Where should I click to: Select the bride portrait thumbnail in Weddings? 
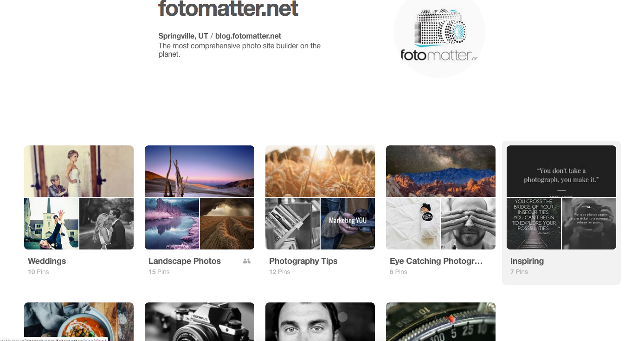tap(79, 171)
